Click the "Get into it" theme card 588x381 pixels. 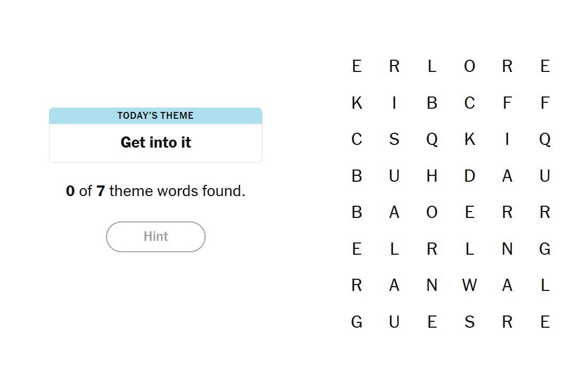tap(156, 135)
